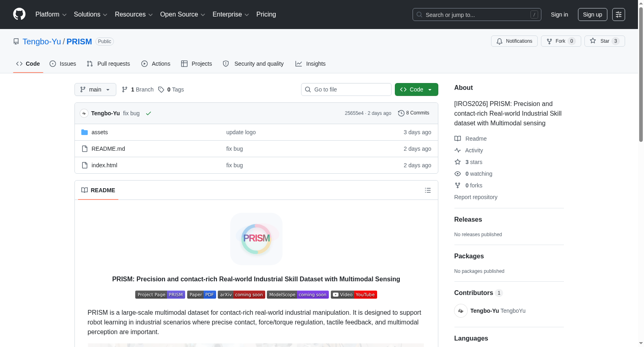Click the update logo commit message

click(241, 132)
